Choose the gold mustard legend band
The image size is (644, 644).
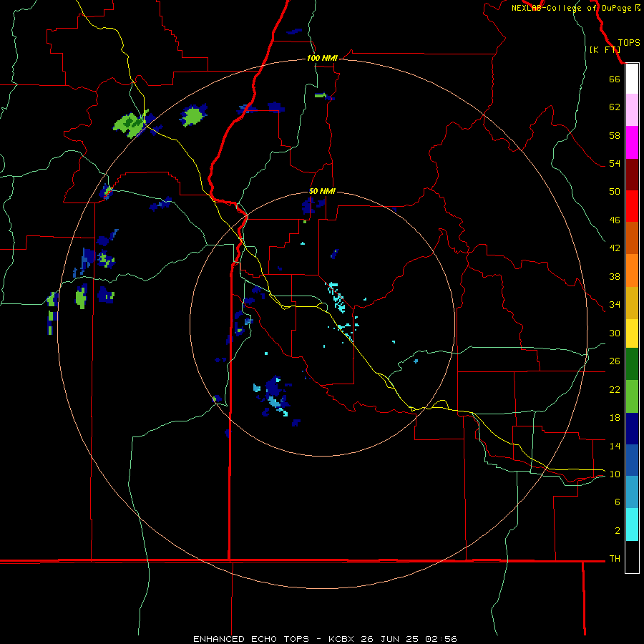[632, 303]
